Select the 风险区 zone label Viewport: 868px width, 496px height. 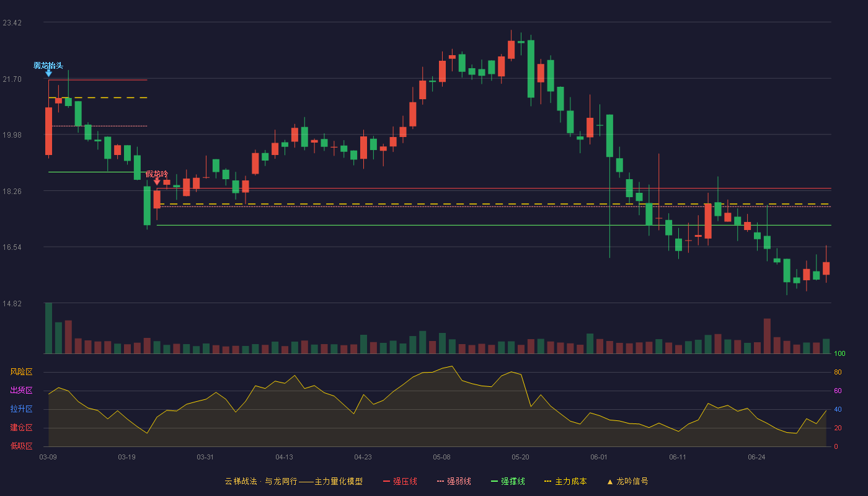(21, 372)
